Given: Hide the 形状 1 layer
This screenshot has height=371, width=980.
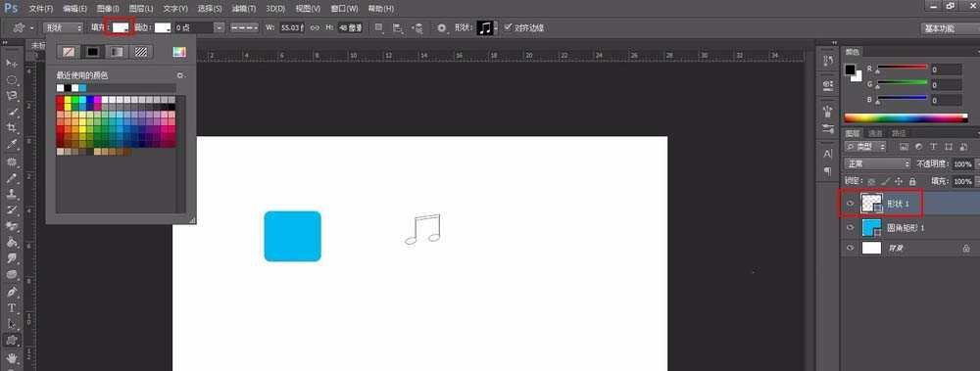Looking at the screenshot, I should coord(850,204).
